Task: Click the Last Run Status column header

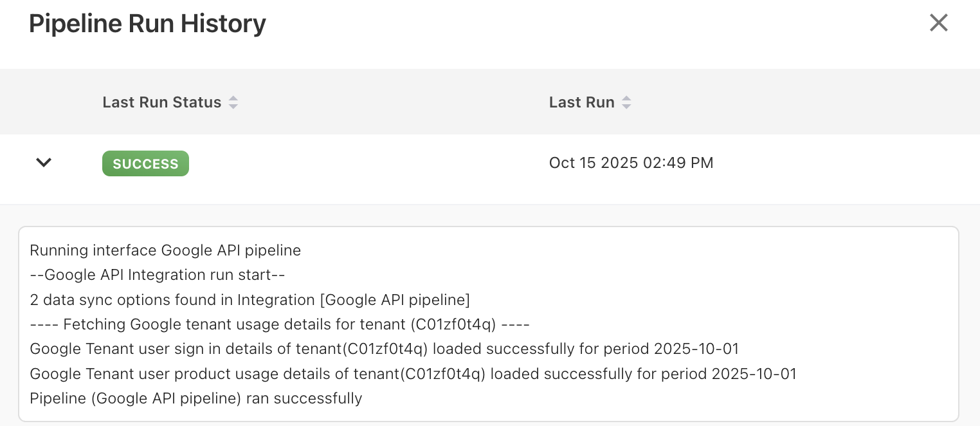Action: pyautogui.click(x=161, y=102)
